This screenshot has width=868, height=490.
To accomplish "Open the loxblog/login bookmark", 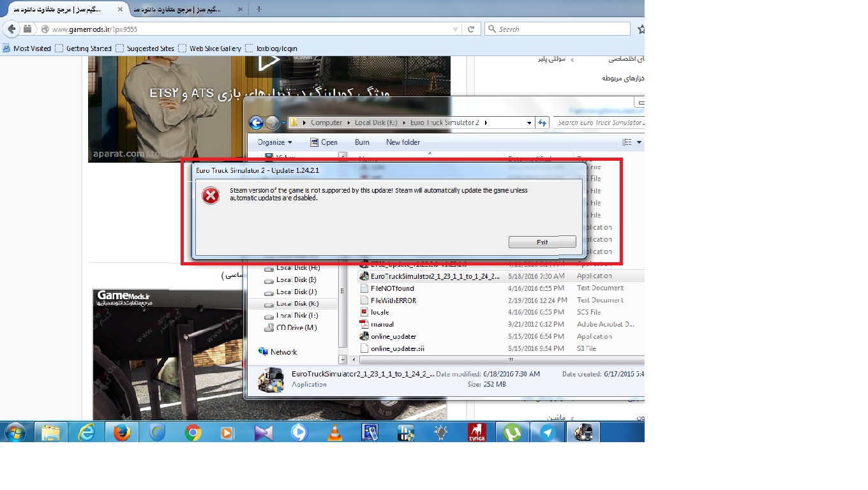I will pos(271,48).
